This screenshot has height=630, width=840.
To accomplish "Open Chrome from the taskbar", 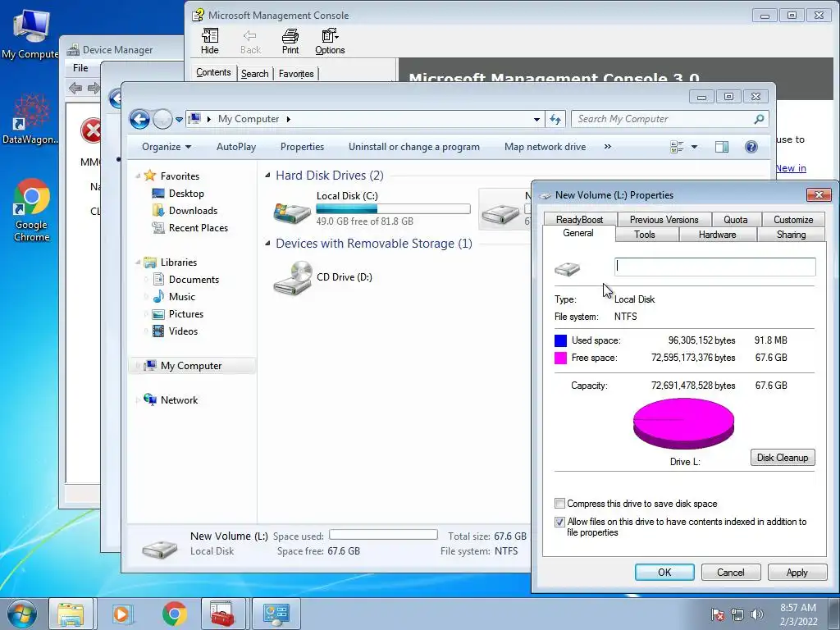I will tap(174, 614).
